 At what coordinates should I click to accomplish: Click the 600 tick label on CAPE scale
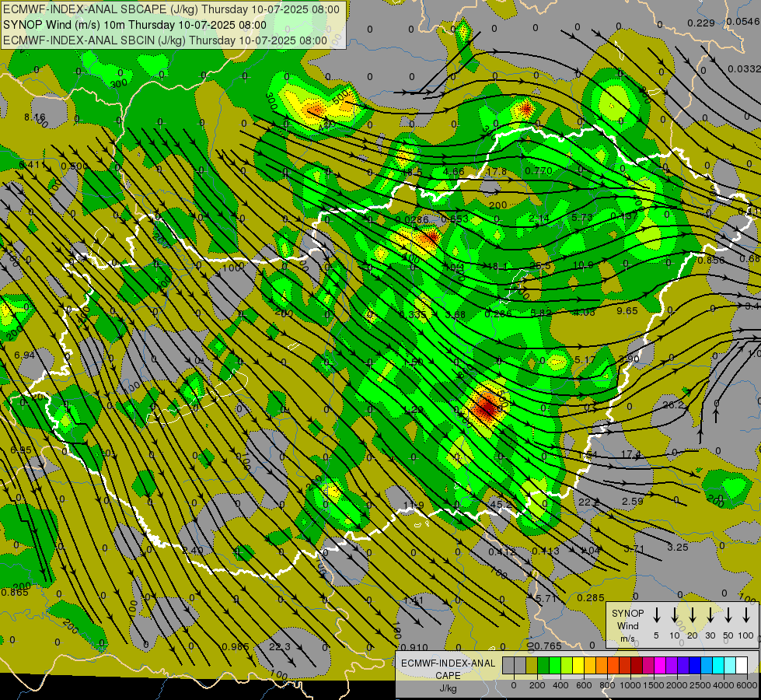pyautogui.click(x=584, y=685)
